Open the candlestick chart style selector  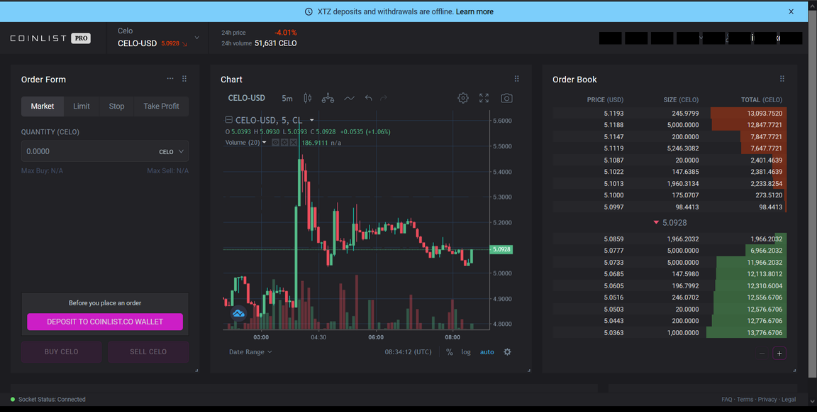[307, 98]
